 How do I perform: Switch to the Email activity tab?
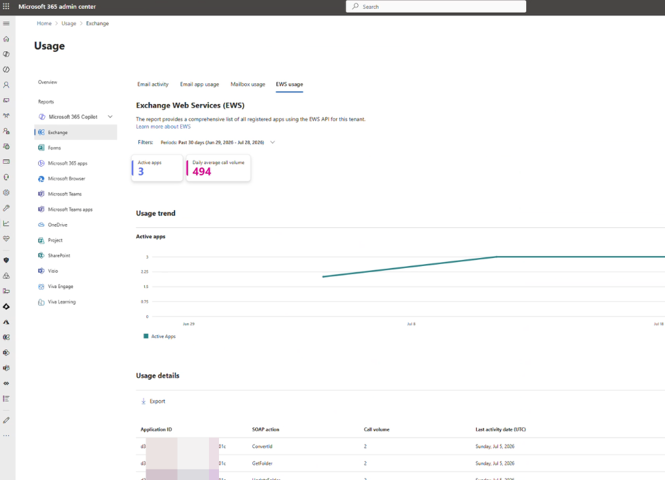[153, 84]
